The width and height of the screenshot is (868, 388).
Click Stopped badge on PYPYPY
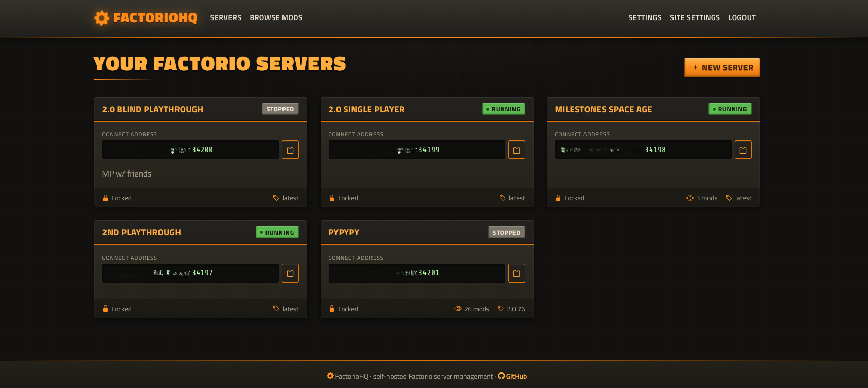click(x=507, y=232)
